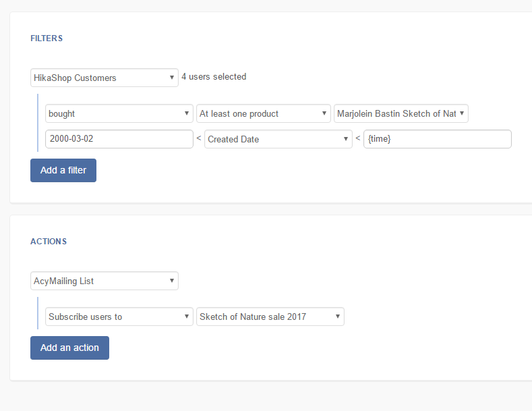Click the arrow on Created Date dropdown
Screen dimensions: 532x411
(345, 139)
